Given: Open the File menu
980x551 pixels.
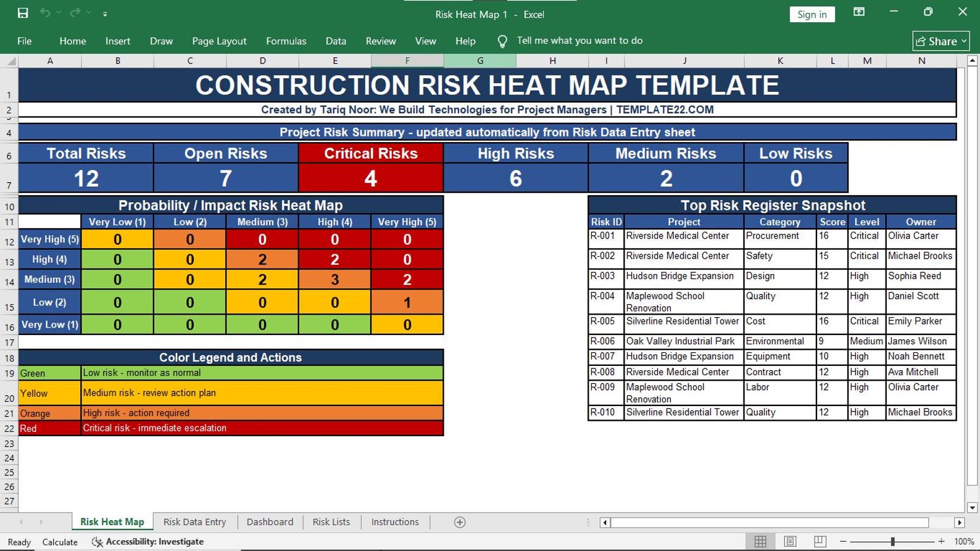Looking at the screenshot, I should [25, 41].
